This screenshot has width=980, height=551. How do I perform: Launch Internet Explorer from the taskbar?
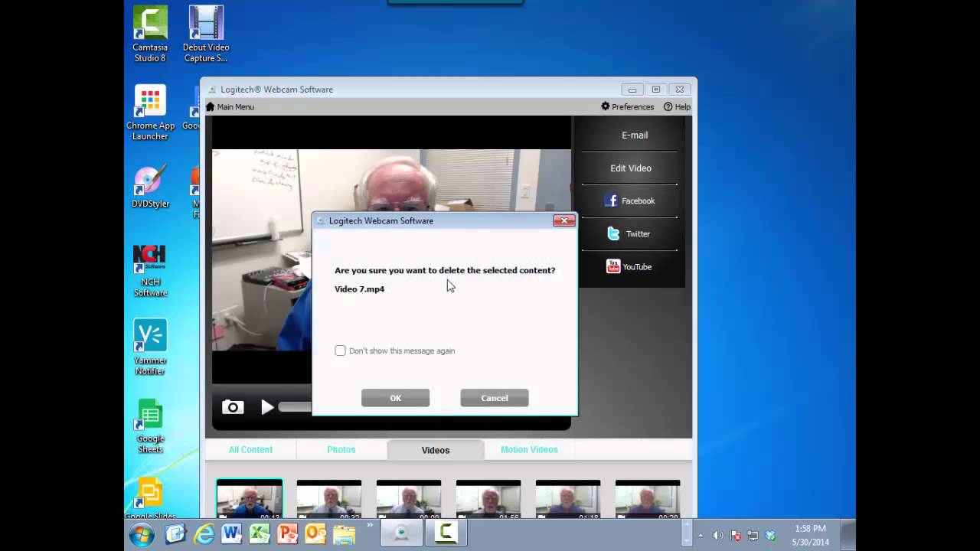coord(204,534)
